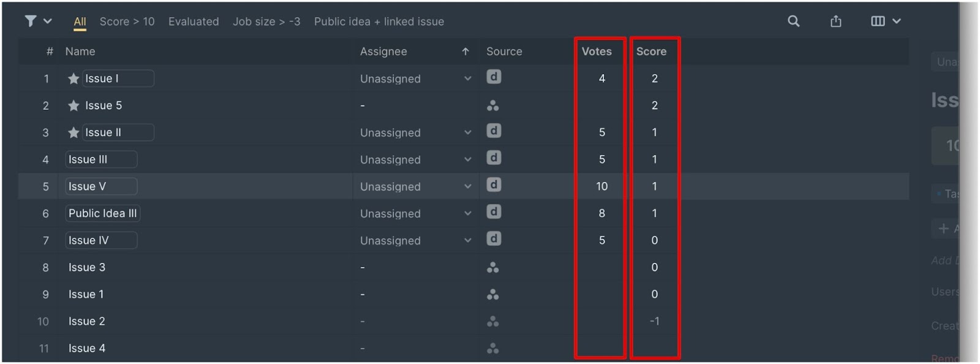Click the Issue III name field
This screenshot has width=980, height=364.
pyautogui.click(x=101, y=159)
